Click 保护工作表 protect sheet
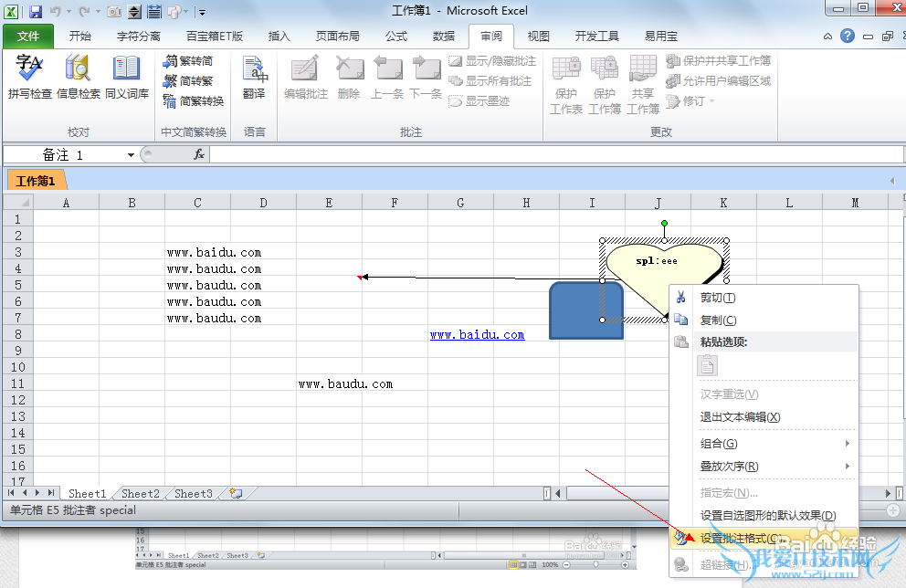Image resolution: width=906 pixels, height=588 pixels. pos(566,84)
